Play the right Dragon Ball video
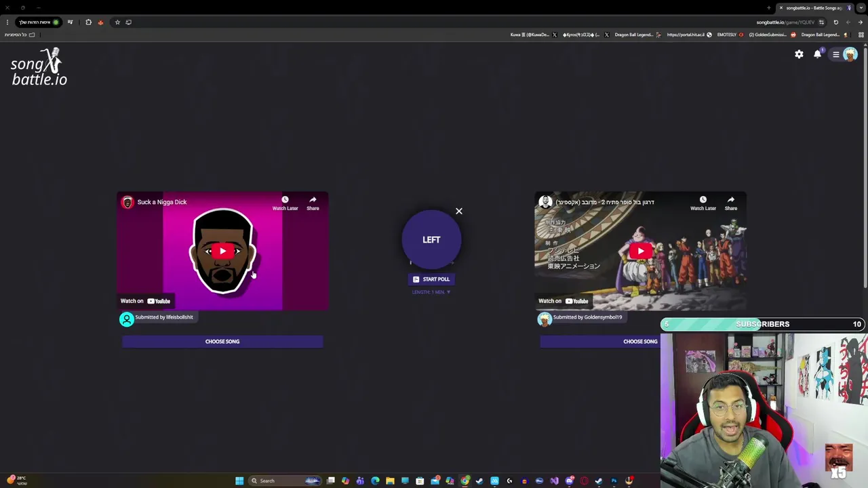 click(640, 251)
